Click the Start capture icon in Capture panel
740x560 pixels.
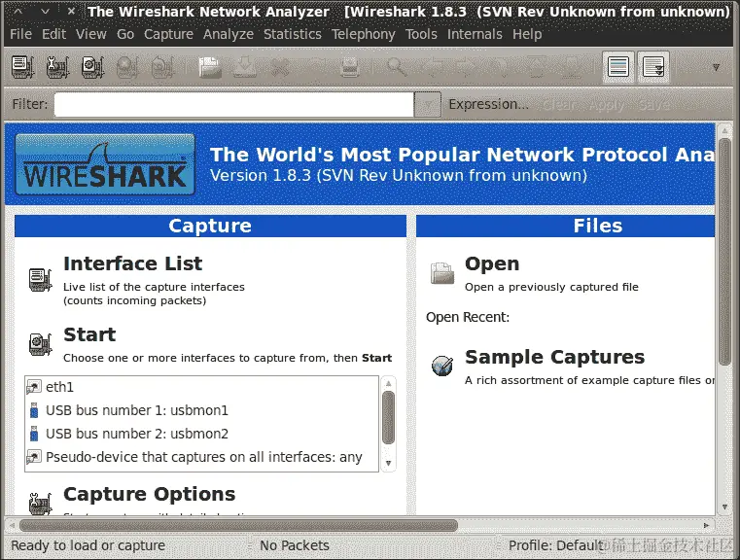pyautogui.click(x=40, y=344)
